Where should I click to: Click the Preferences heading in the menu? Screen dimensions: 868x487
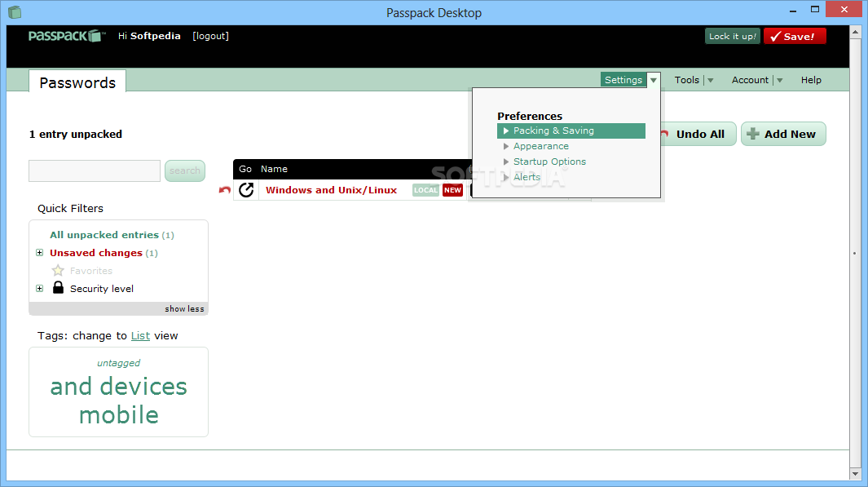(529, 117)
